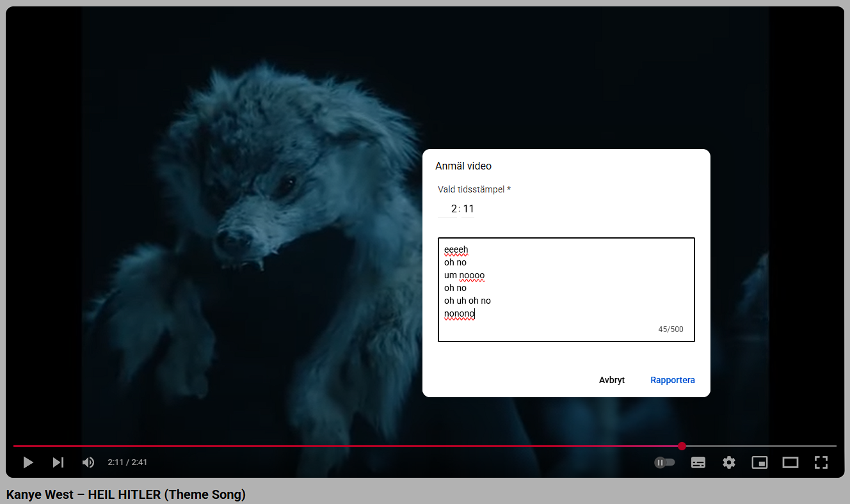Click the video title below the player
The height and width of the screenshot is (504, 850).
click(126, 494)
